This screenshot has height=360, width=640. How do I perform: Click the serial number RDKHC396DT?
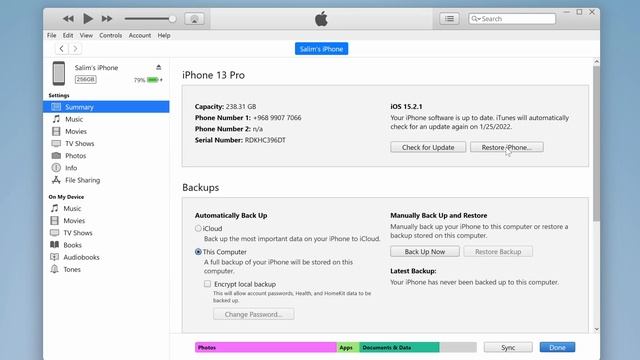265,140
